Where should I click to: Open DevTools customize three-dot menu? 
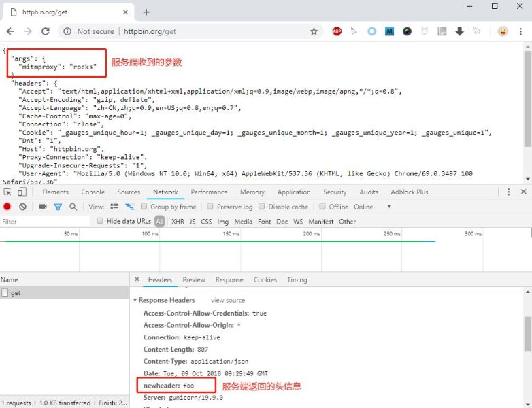click(x=508, y=192)
